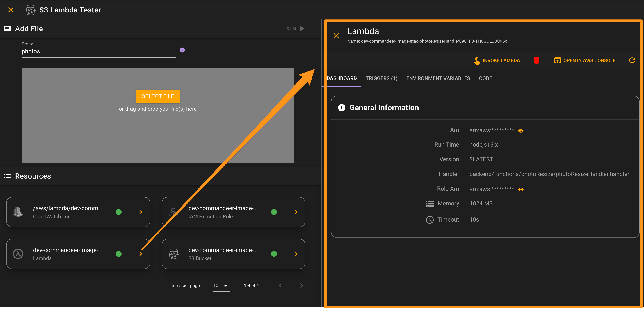Expand the Lambda resource chevron
The height and width of the screenshot is (316, 644).
point(141,254)
